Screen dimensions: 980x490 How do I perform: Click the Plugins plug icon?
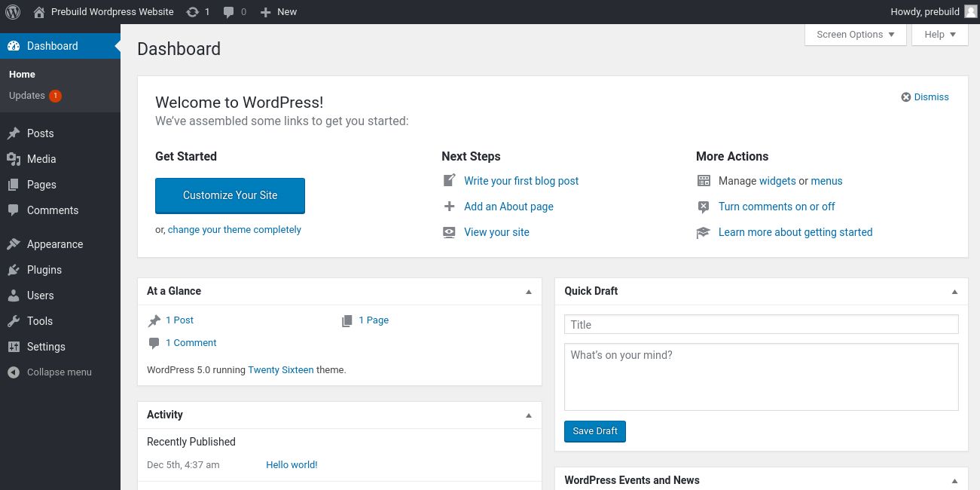14,270
